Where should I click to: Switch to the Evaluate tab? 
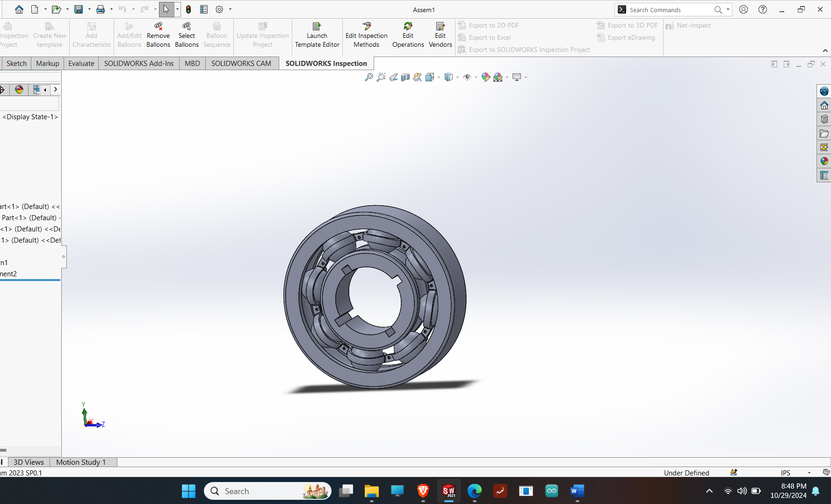tap(81, 64)
